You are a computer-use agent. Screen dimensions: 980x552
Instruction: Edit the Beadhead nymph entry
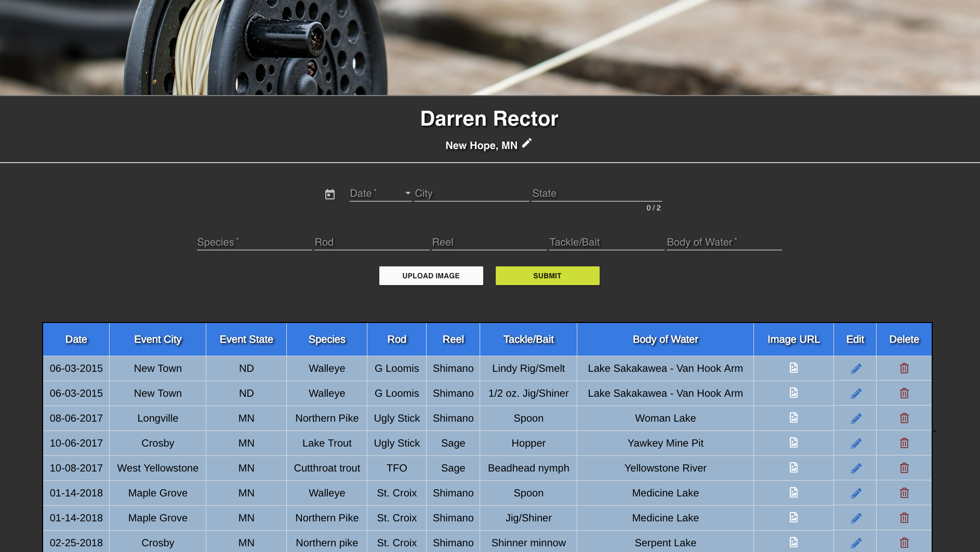point(856,468)
